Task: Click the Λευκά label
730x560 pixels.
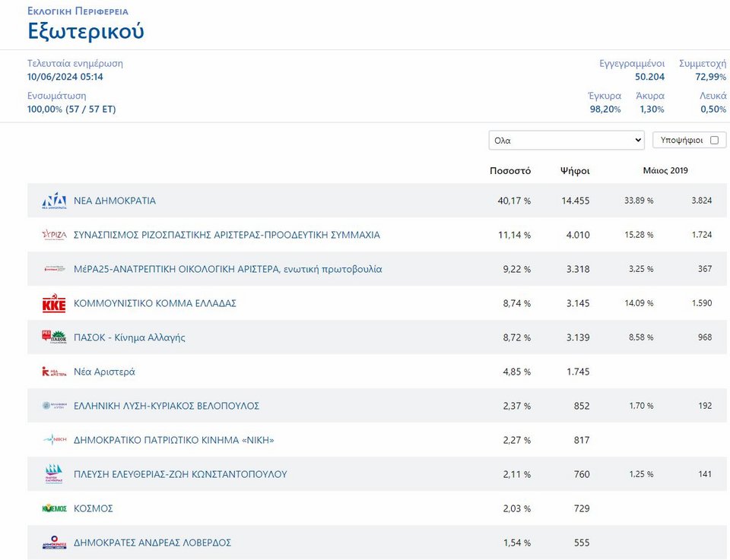Action: point(713,96)
